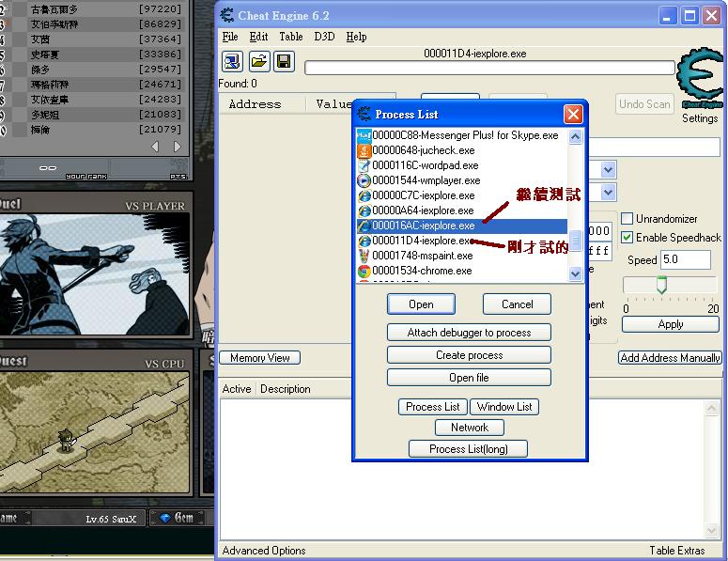Image resolution: width=728 pixels, height=561 pixels.
Task: Click process list scroll up arrow
Action: (575, 136)
